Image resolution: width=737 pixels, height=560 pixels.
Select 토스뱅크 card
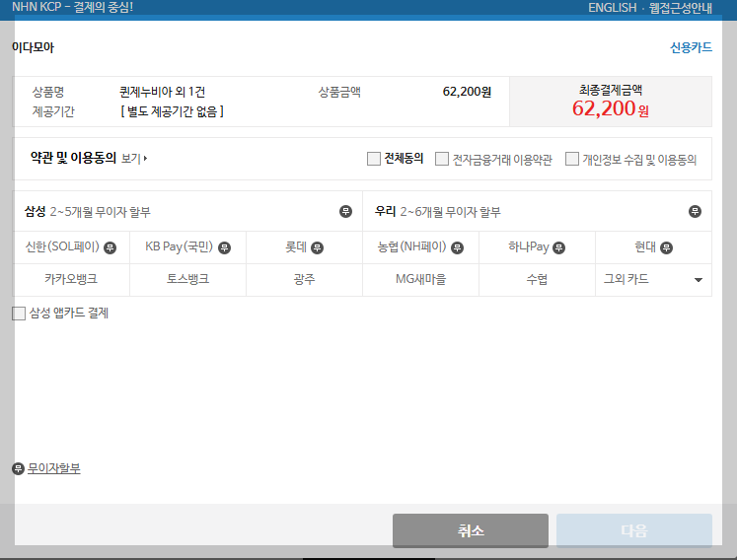187,280
